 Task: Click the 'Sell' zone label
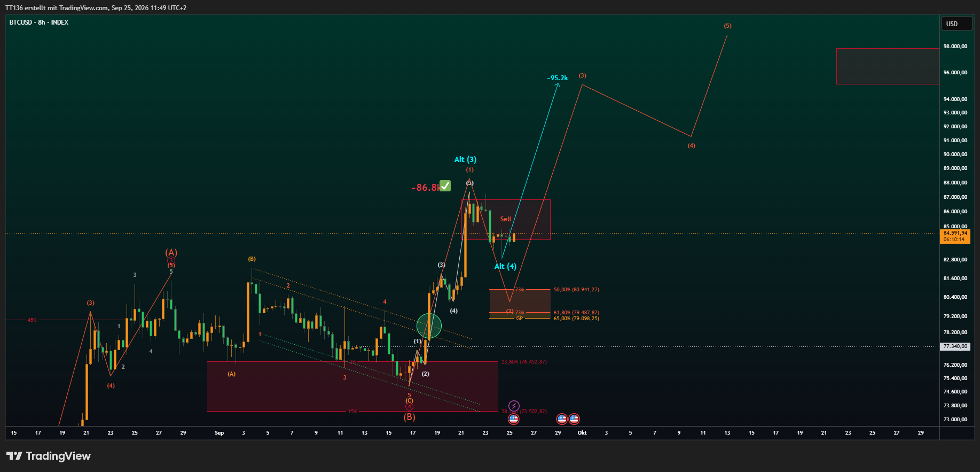click(x=506, y=219)
